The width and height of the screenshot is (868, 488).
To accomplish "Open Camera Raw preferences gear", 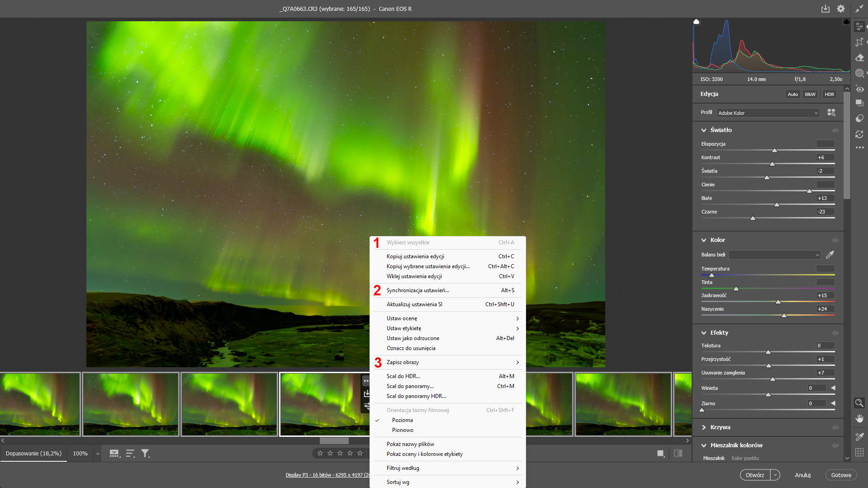I will pos(840,9).
